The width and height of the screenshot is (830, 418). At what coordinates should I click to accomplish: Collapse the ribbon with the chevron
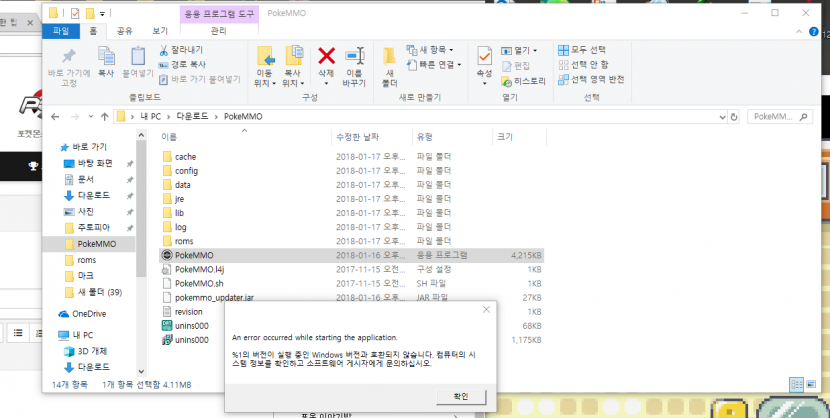(799, 32)
